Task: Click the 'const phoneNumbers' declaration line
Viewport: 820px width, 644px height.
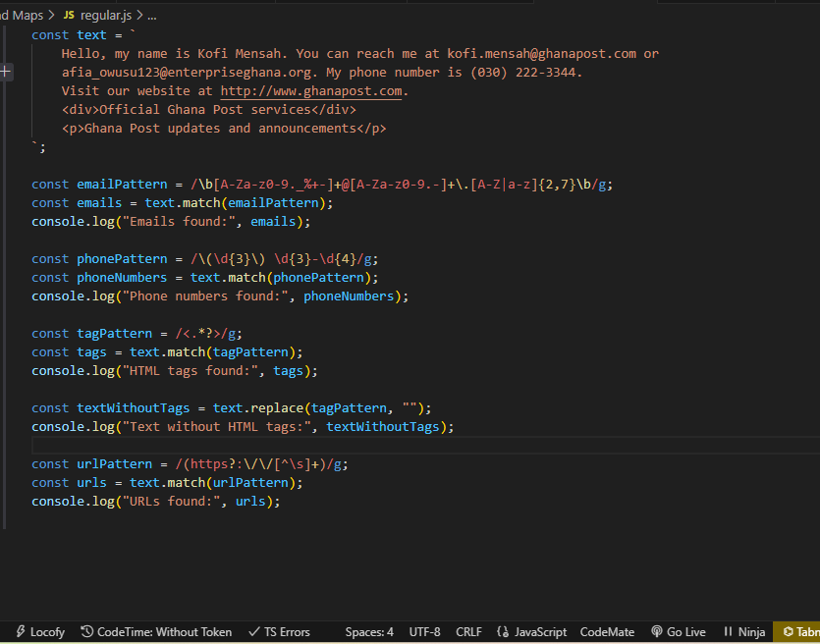Action: pyautogui.click(x=204, y=278)
